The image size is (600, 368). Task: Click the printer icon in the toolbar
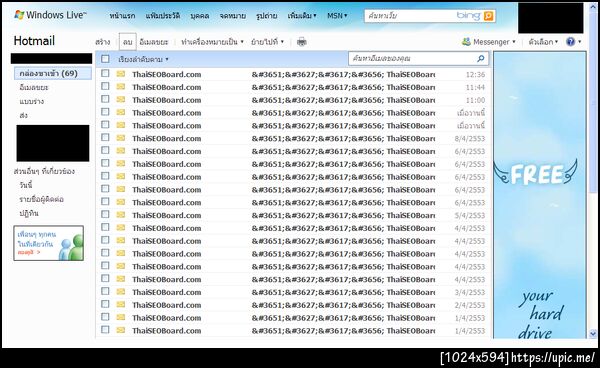(x=302, y=42)
